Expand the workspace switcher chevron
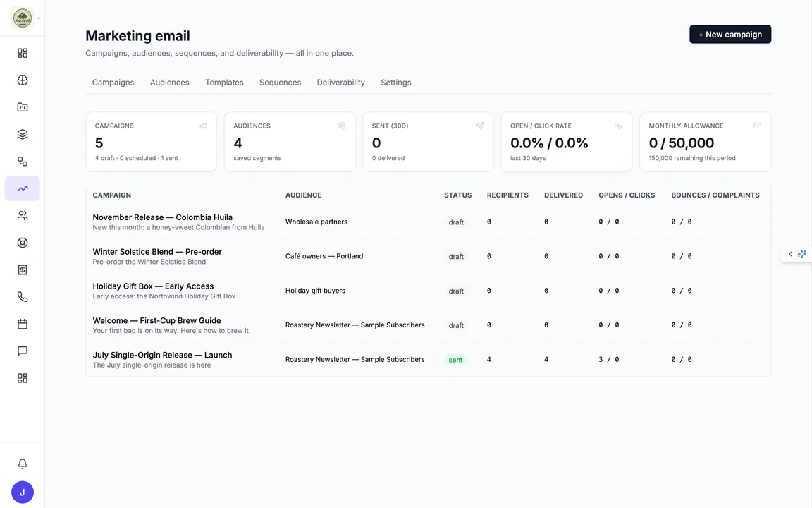Screen dimensions: 812x508 [38, 18]
